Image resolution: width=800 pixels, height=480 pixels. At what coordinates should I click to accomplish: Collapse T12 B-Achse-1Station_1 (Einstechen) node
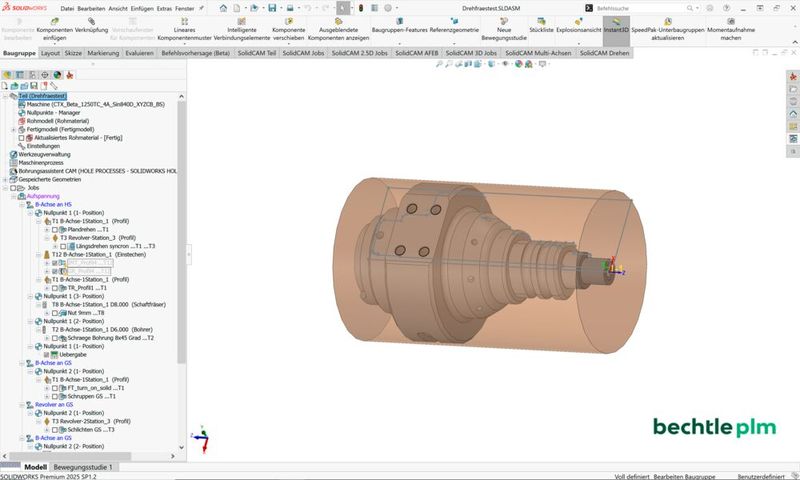[x=38, y=255]
